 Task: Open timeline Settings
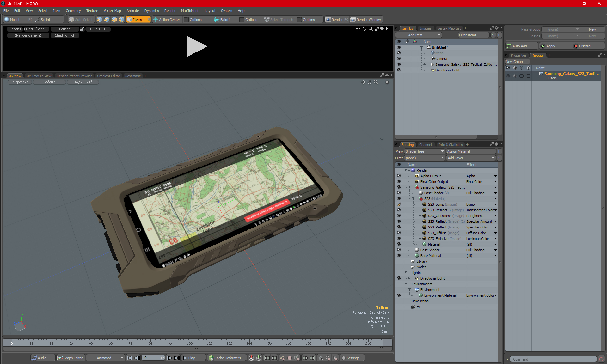[x=352, y=358]
